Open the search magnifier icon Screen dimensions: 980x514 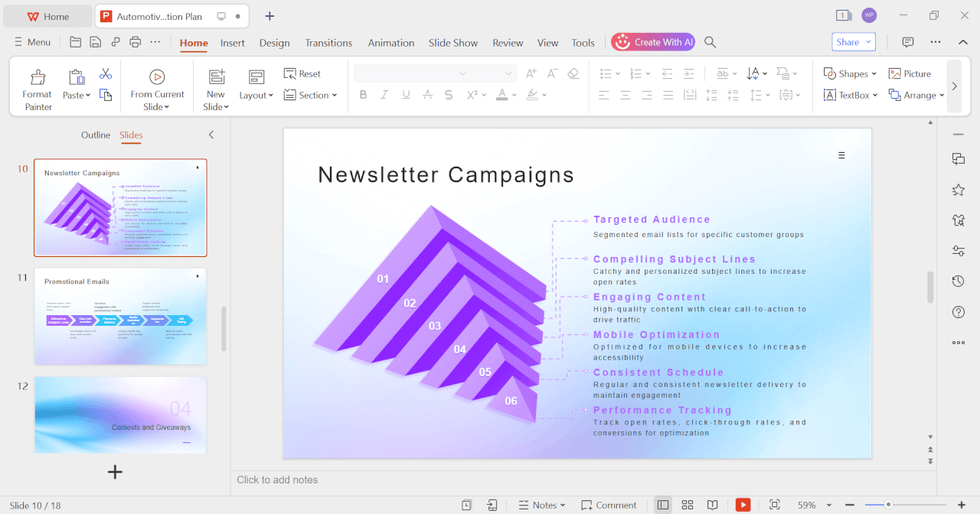(710, 42)
